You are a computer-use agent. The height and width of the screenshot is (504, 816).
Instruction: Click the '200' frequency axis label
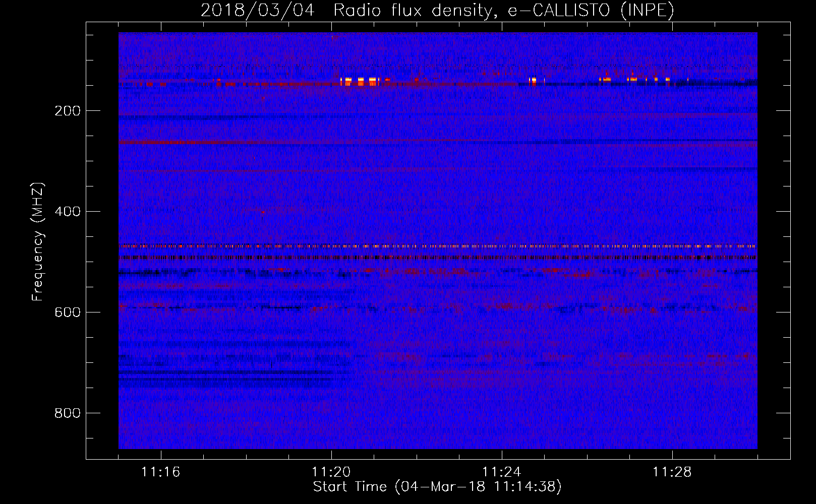68,111
